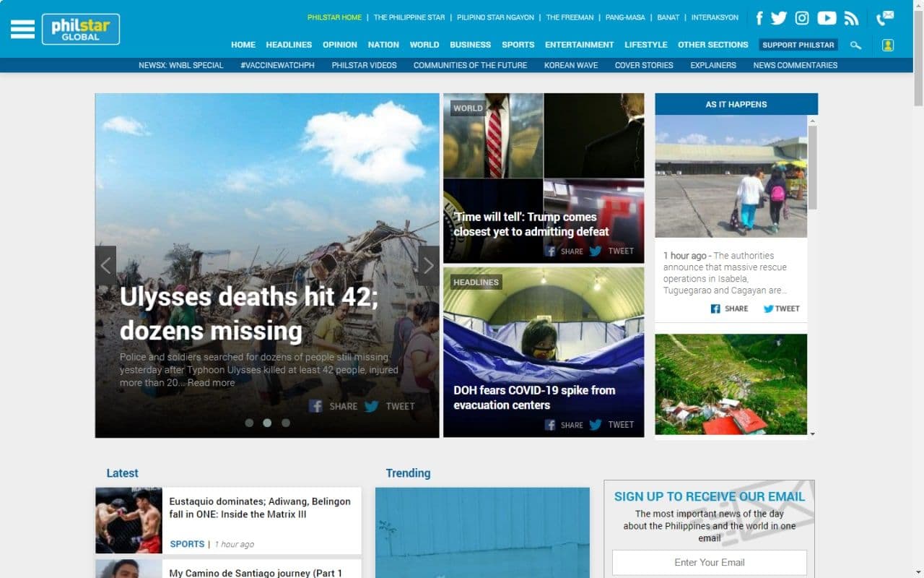The width and height of the screenshot is (924, 578).
Task: Open the YouTube icon in header
Action: pyautogui.click(x=827, y=18)
